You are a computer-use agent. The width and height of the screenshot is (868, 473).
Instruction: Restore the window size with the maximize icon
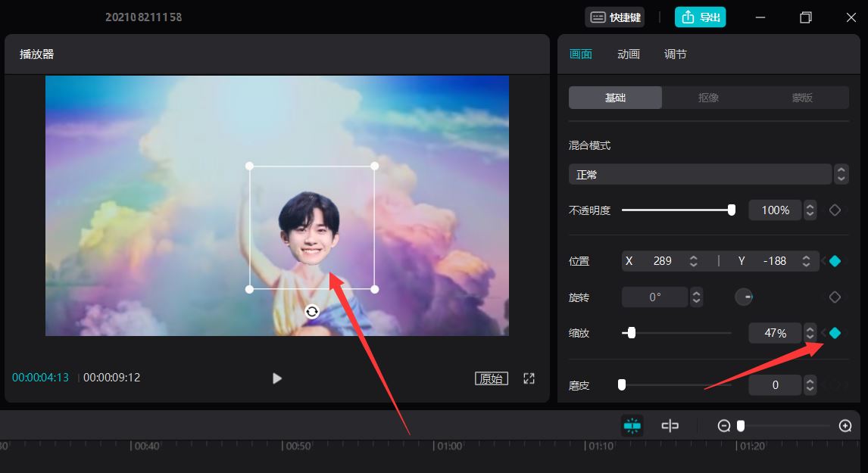805,17
